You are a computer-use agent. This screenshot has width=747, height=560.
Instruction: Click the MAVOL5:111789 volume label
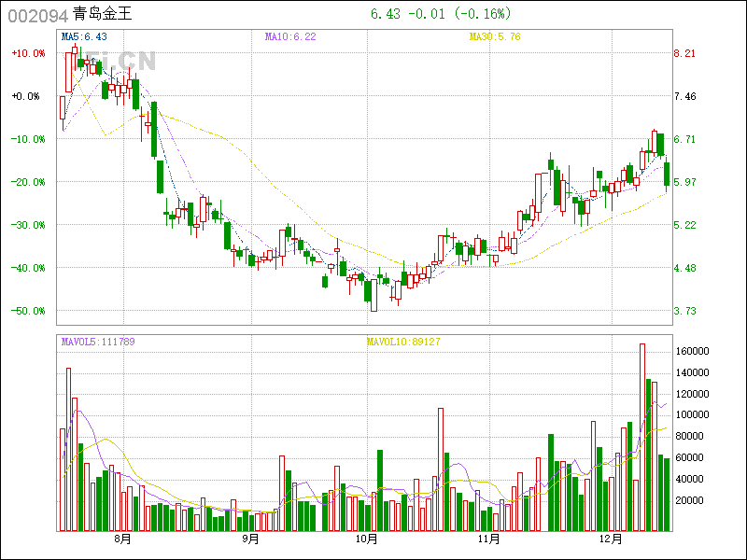coord(98,342)
